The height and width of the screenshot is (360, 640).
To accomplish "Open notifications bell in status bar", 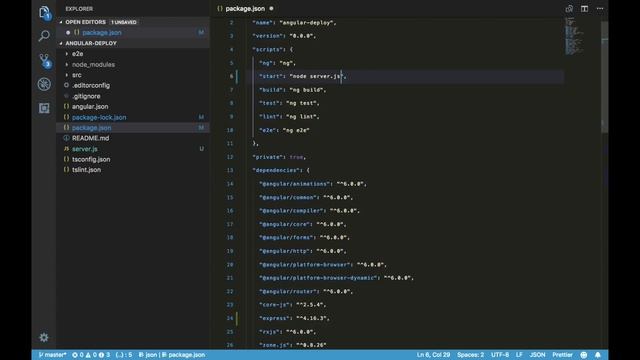I will click(x=598, y=355).
